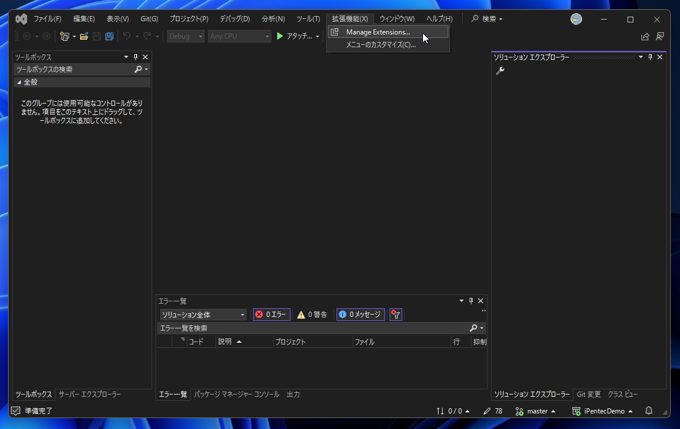Switch to the クラス ビュー tab
This screenshot has height=429, width=680.
(x=622, y=394)
